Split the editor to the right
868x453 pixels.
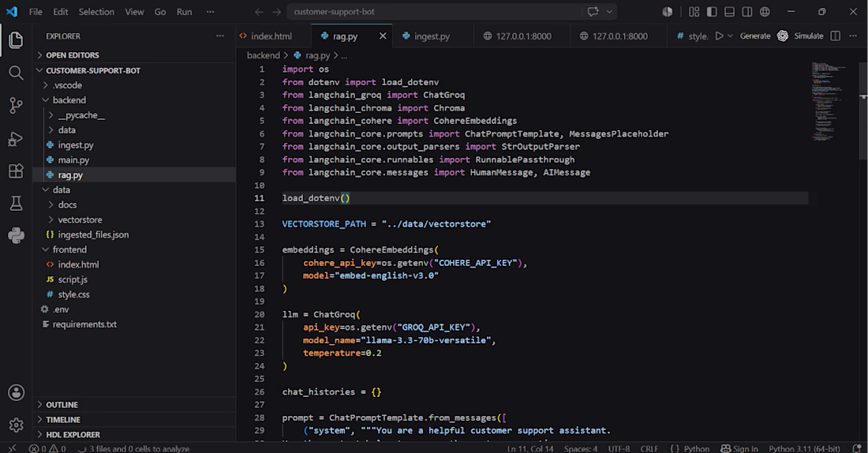tap(836, 36)
